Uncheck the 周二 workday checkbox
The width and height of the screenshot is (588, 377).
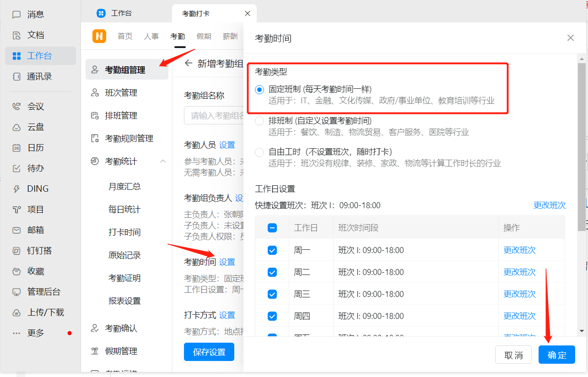point(272,272)
